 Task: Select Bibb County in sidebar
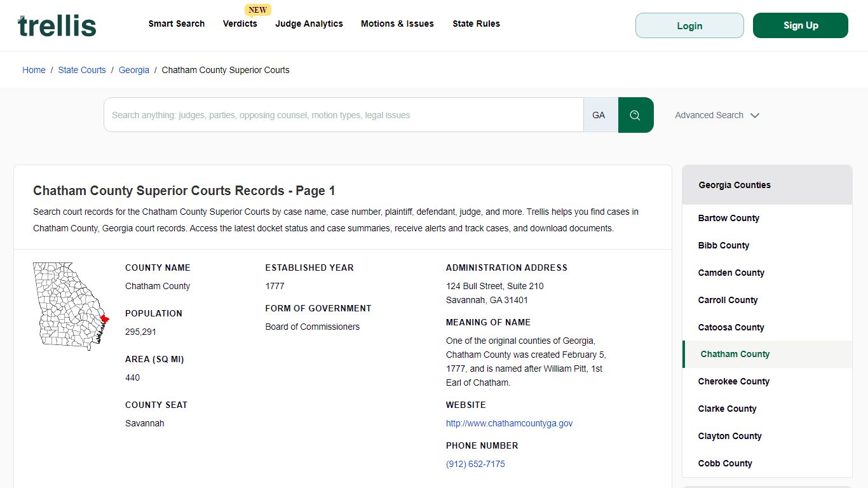[x=767, y=245]
